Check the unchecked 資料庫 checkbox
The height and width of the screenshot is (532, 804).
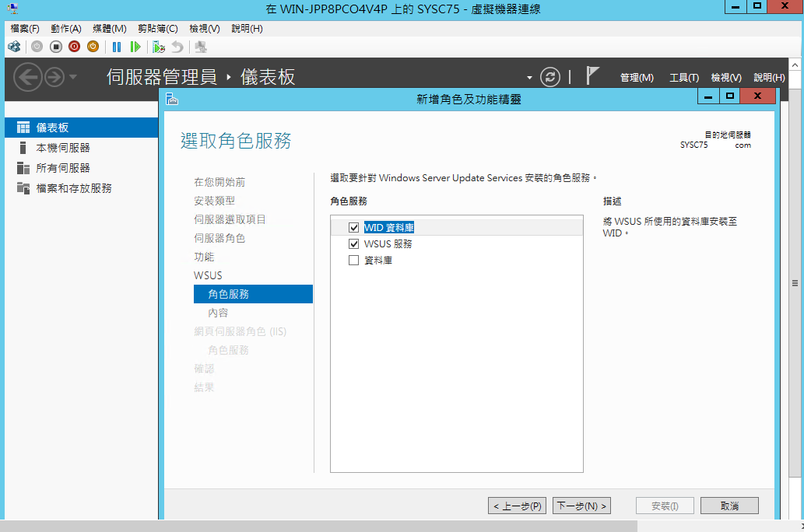[354, 261]
